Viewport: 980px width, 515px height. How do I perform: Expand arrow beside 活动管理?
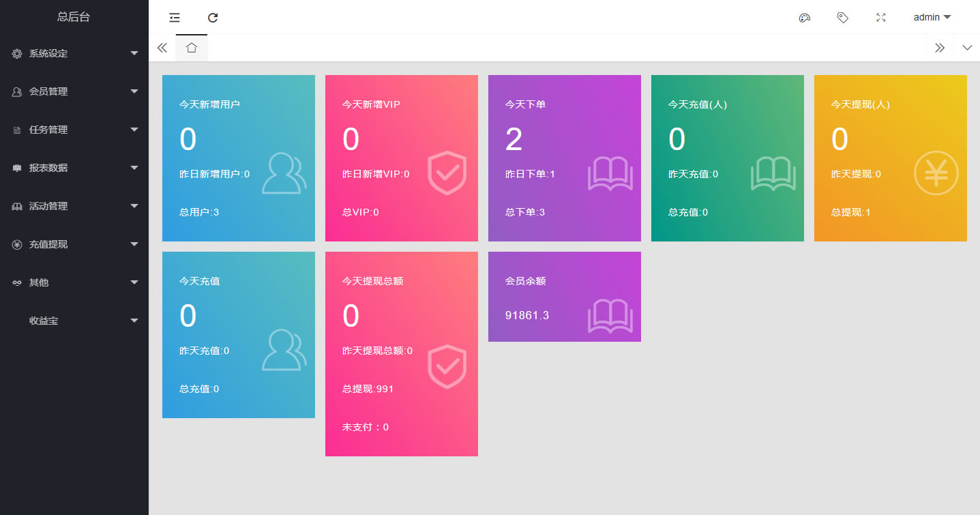tap(134, 206)
